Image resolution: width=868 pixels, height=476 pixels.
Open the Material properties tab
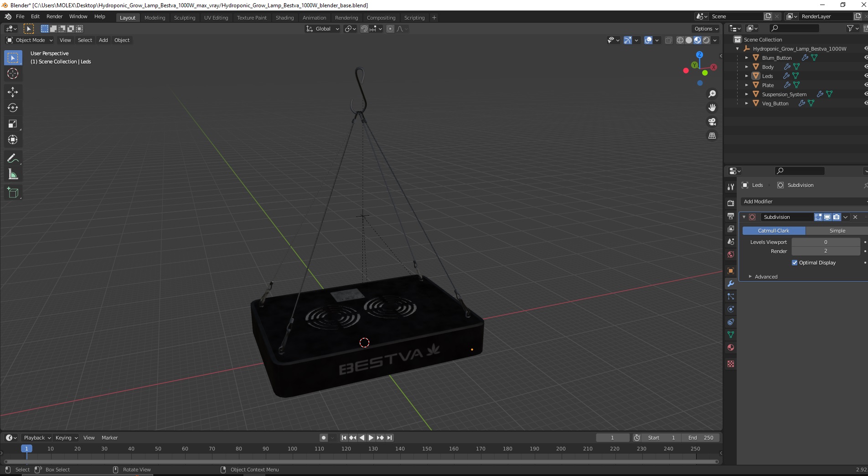pos(731,347)
